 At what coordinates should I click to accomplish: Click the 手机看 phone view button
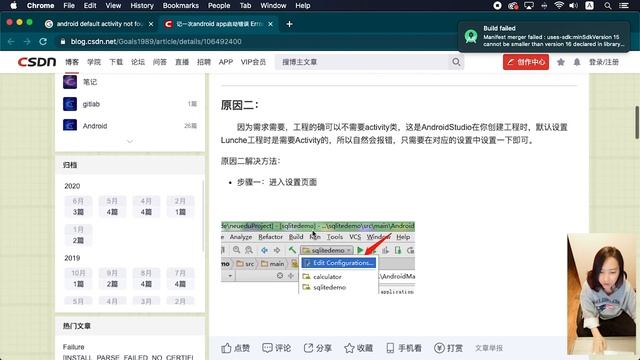[x=404, y=348]
